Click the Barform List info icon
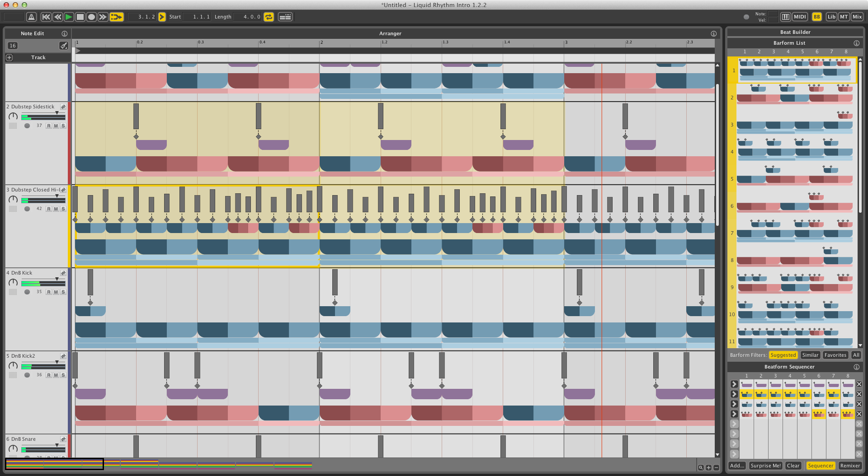This screenshot has width=868, height=476. [x=856, y=43]
